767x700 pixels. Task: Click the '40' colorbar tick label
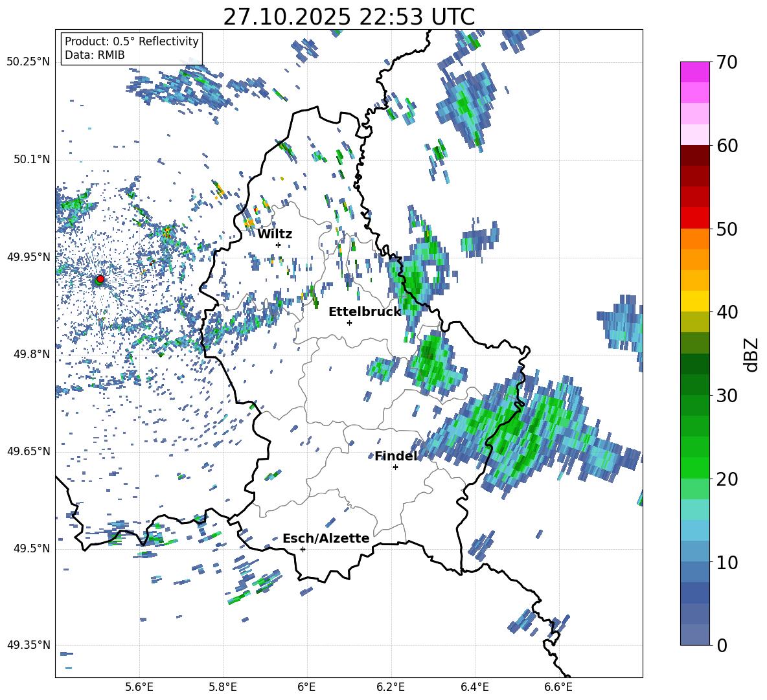point(726,312)
